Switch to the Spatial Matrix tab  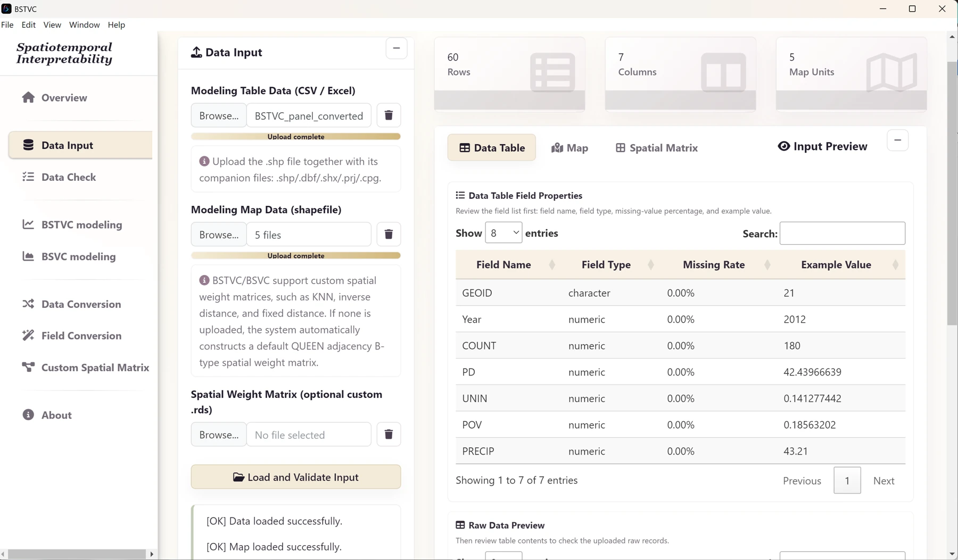pyautogui.click(x=656, y=148)
